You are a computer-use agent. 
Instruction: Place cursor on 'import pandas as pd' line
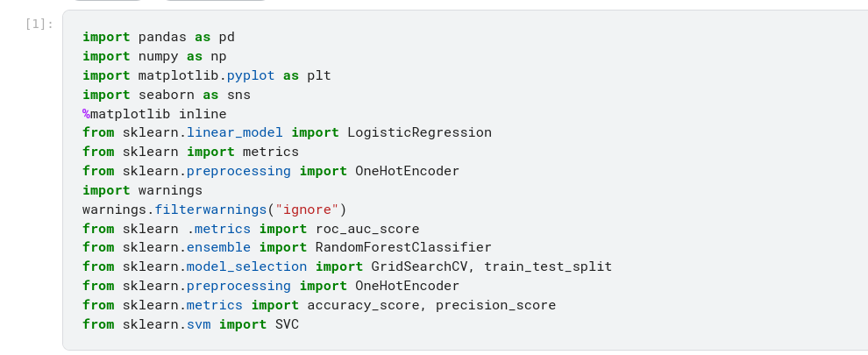click(158, 37)
